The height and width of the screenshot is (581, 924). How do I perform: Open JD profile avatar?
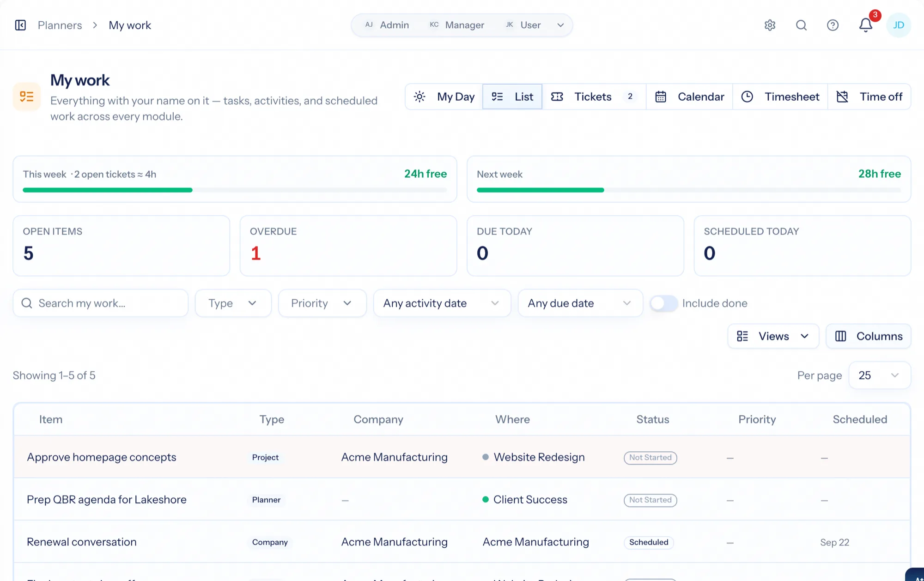tap(898, 25)
